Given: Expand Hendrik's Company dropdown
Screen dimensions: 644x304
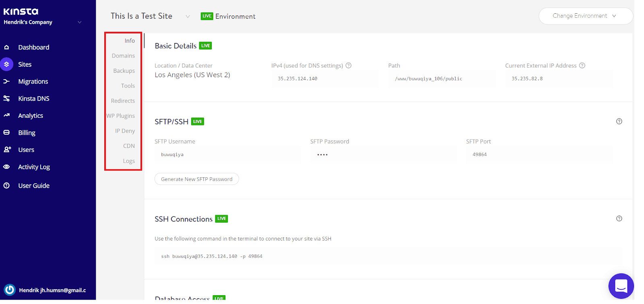Looking at the screenshot, I should [x=80, y=23].
